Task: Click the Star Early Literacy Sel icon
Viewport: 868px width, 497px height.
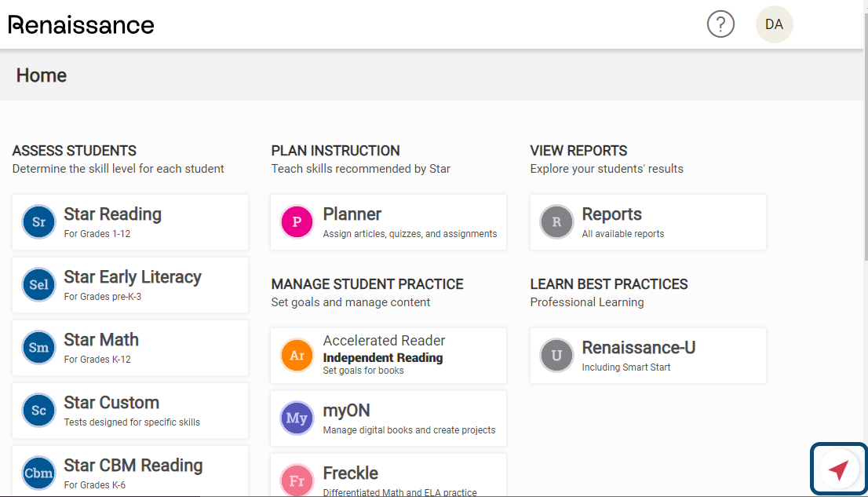Action: click(x=38, y=284)
